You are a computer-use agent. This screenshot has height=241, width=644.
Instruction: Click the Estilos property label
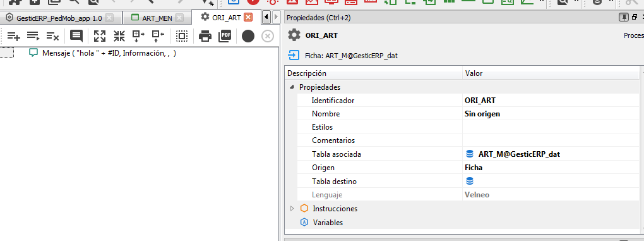[x=322, y=127]
